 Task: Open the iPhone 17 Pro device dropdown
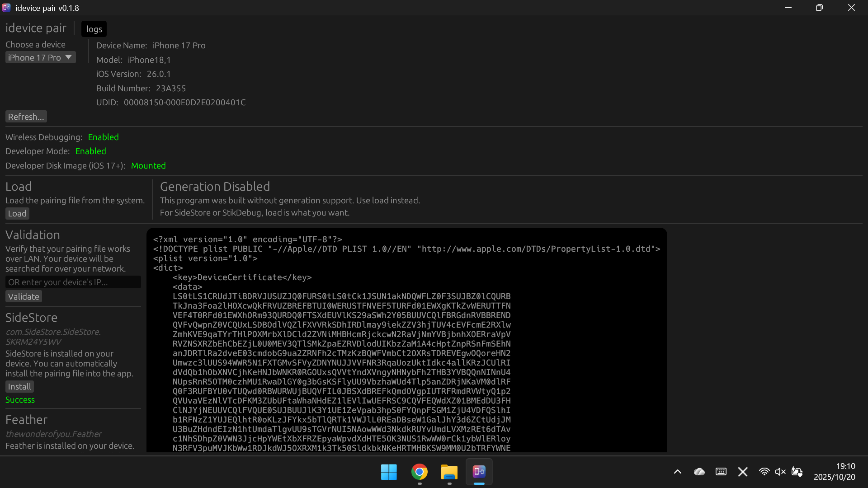[34, 57]
